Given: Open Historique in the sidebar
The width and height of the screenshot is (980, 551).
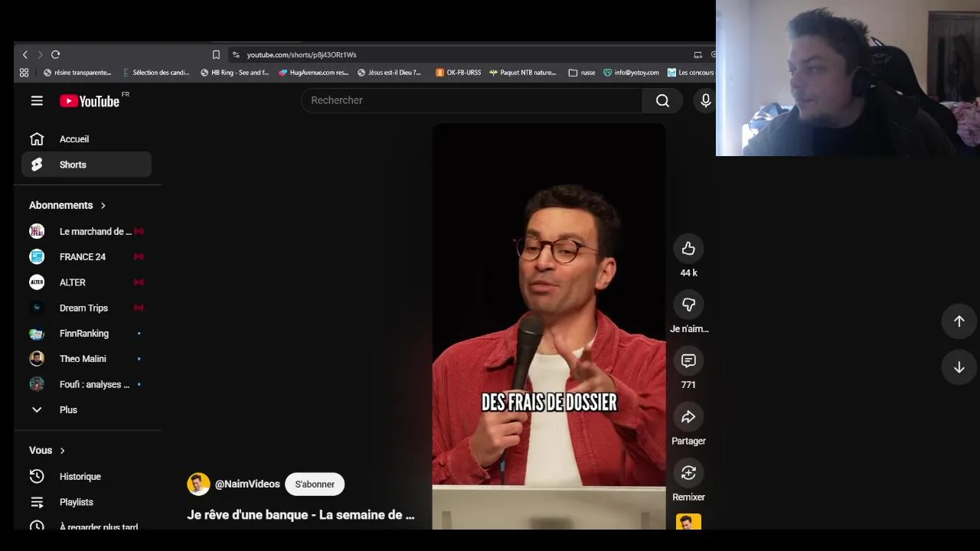Looking at the screenshot, I should 87,477.
